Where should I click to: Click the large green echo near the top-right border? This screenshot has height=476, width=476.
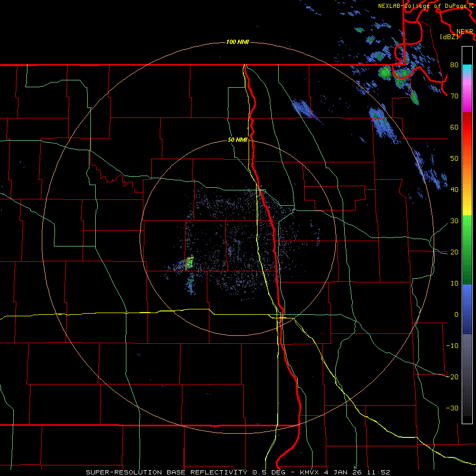(385, 73)
